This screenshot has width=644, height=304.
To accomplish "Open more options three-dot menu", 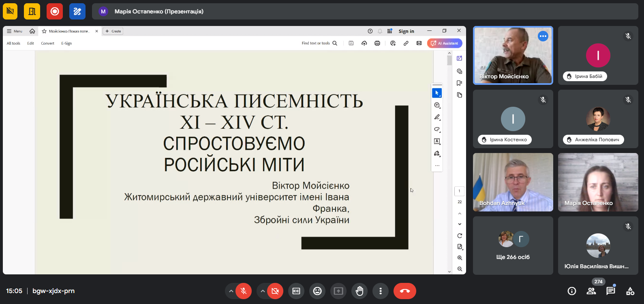I will (x=380, y=291).
